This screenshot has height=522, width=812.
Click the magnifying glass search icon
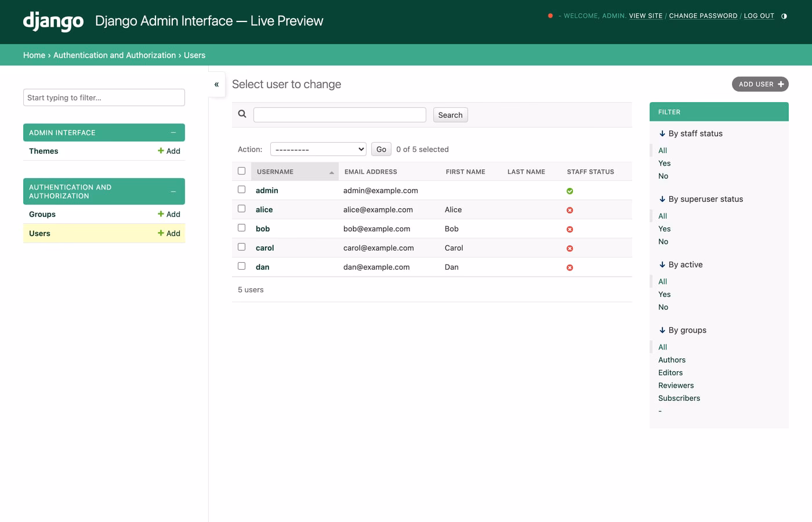click(x=242, y=114)
